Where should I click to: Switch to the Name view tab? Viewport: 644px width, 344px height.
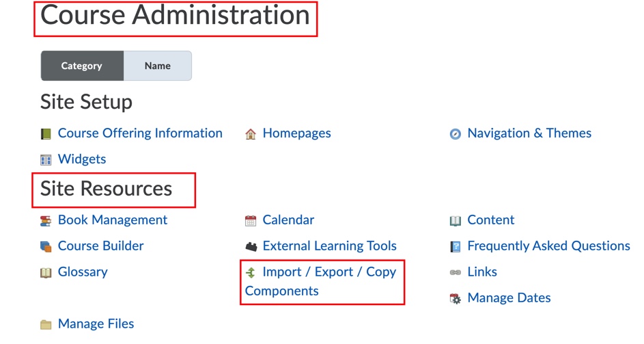(x=158, y=66)
